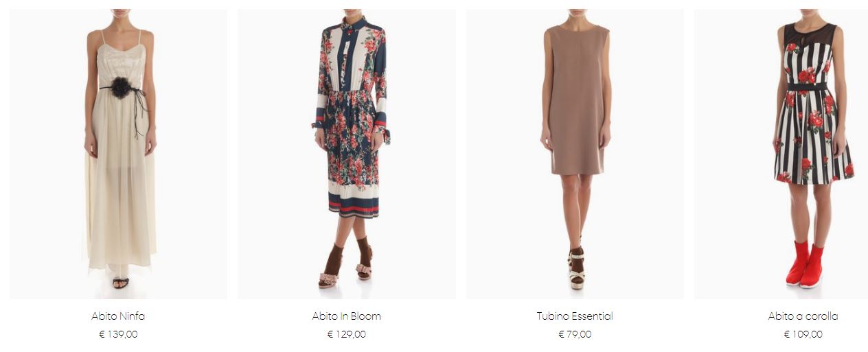Click the Abito a corolla product name
The width and height of the screenshot is (868, 352).
point(803,316)
